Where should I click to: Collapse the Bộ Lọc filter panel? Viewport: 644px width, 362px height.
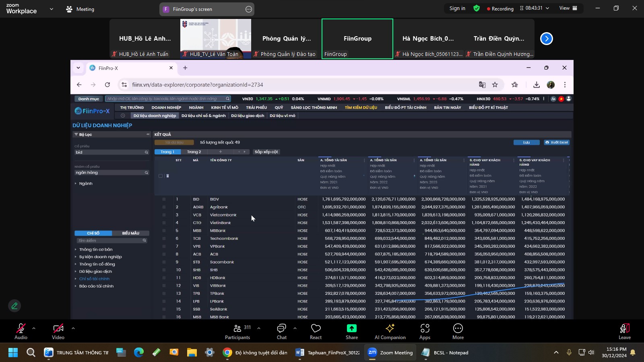click(148, 134)
